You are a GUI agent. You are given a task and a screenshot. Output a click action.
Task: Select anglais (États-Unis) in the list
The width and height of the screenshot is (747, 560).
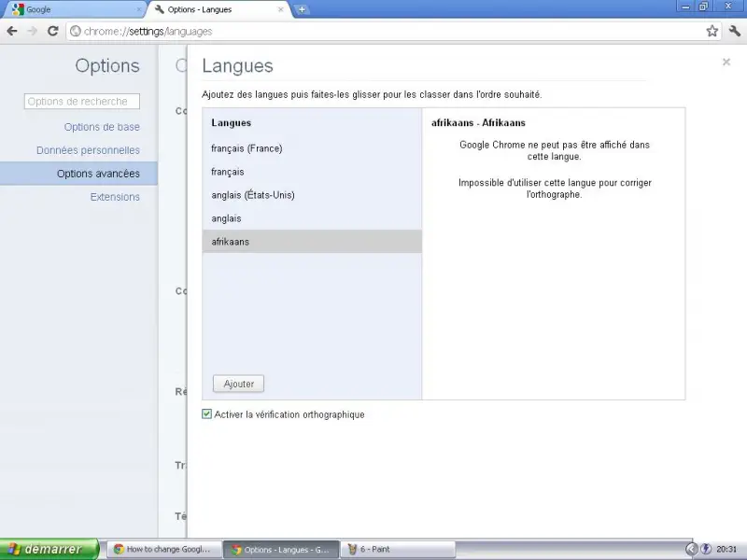[312, 195]
